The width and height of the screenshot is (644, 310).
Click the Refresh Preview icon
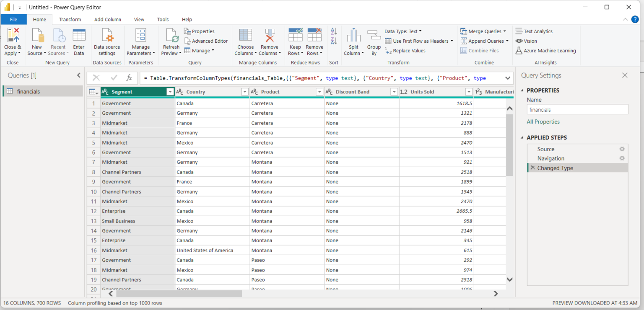click(171, 36)
